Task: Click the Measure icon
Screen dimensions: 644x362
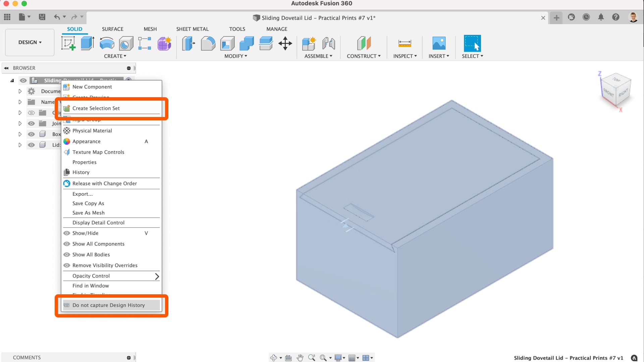Action: [405, 44]
